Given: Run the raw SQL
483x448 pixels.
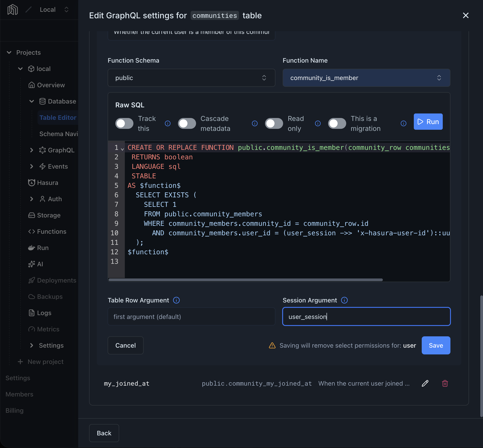Looking at the screenshot, I should click(428, 121).
